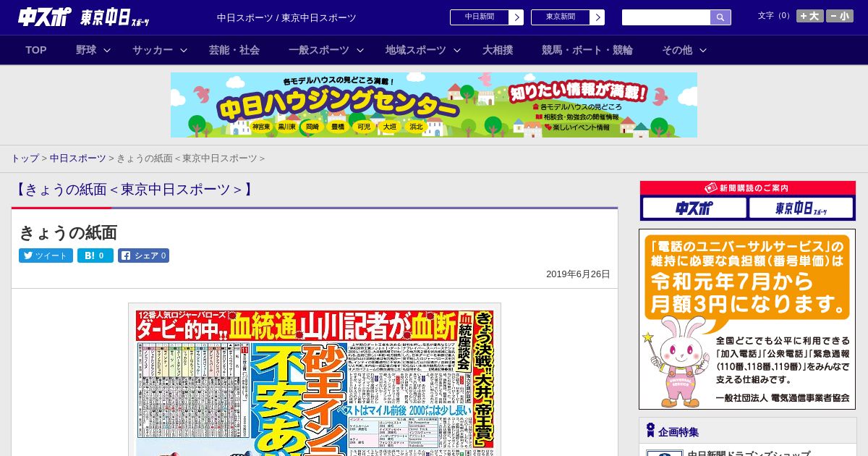Go to TOP menu item
Image resolution: width=868 pixels, height=456 pixels.
(36, 50)
